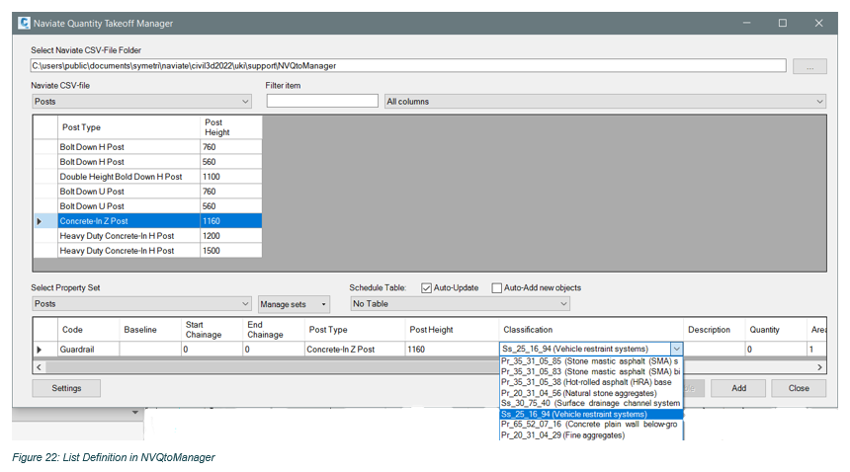Select Bolt Down H Post row with 760
850x472 pixels.
pyautogui.click(x=147, y=147)
